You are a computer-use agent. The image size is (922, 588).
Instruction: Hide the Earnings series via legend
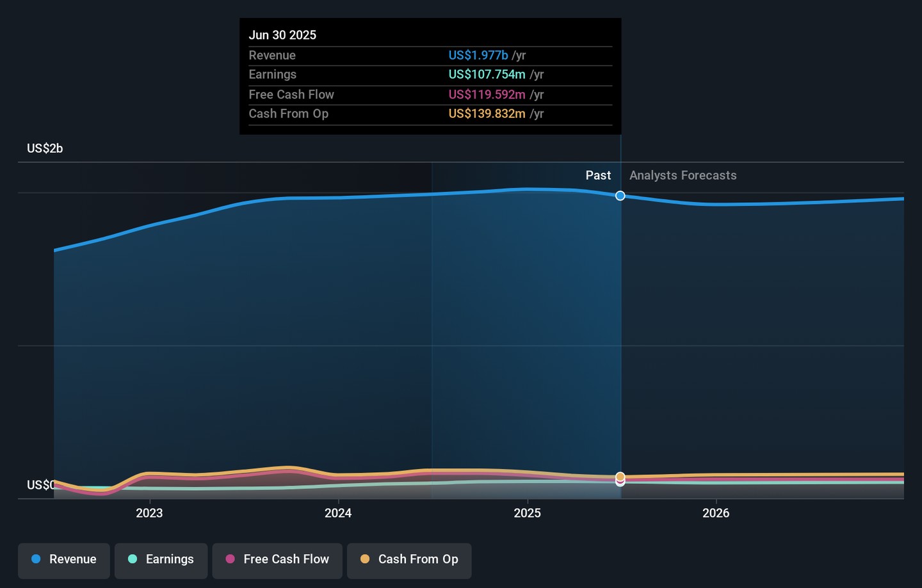[x=161, y=559]
